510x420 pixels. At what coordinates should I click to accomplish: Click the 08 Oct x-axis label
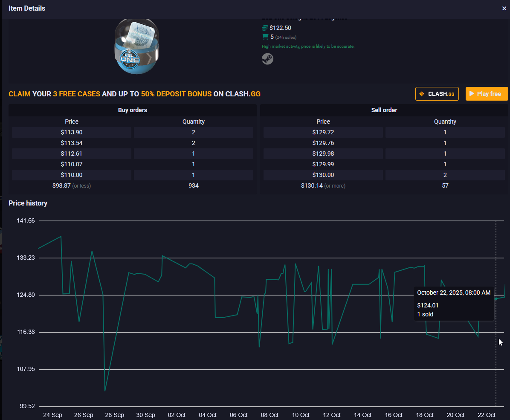pyautogui.click(x=269, y=415)
